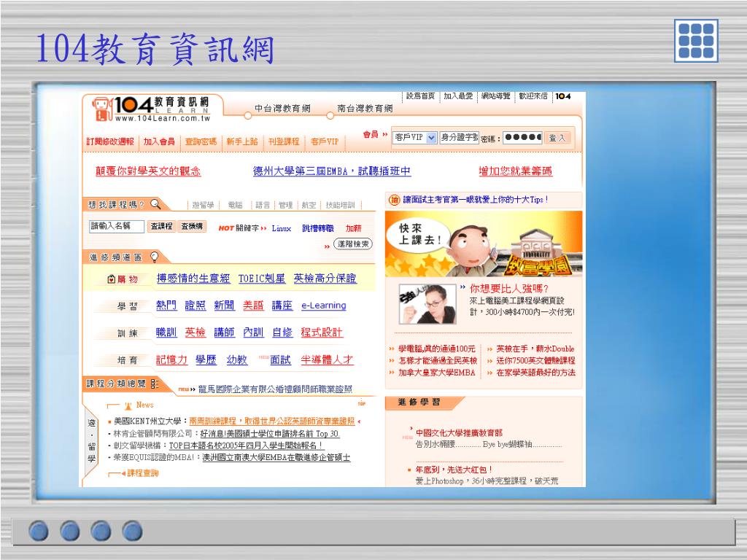
Task: Click the lightbulb icon beside 進修頻道區
Action: tap(154, 257)
